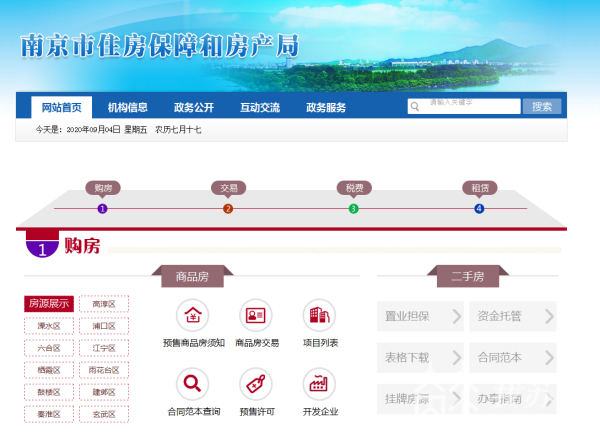Focus the keyword search input field
Image resolution: width=600 pixels, height=435 pixels.
[472, 106]
